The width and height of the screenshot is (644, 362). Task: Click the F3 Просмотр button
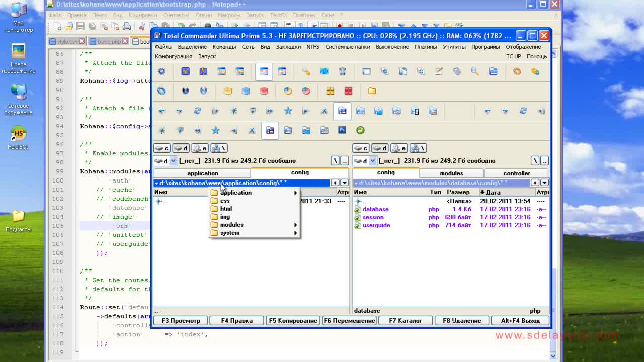pyautogui.click(x=181, y=321)
